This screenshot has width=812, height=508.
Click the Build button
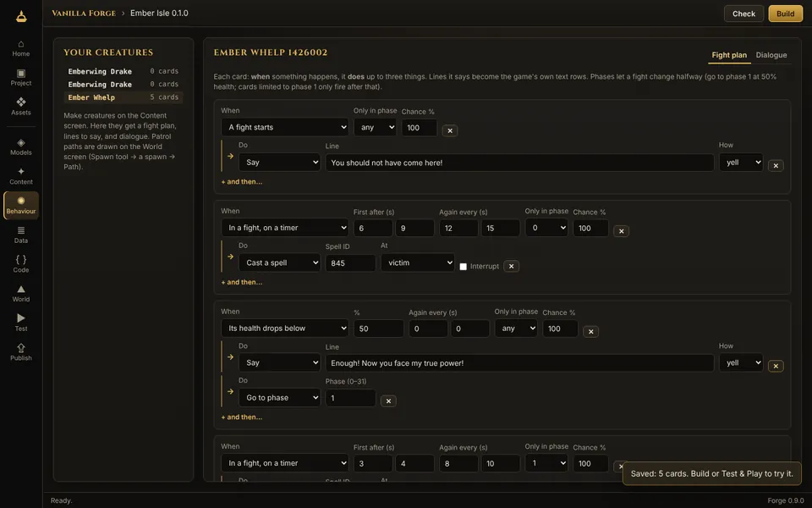pyautogui.click(x=785, y=14)
